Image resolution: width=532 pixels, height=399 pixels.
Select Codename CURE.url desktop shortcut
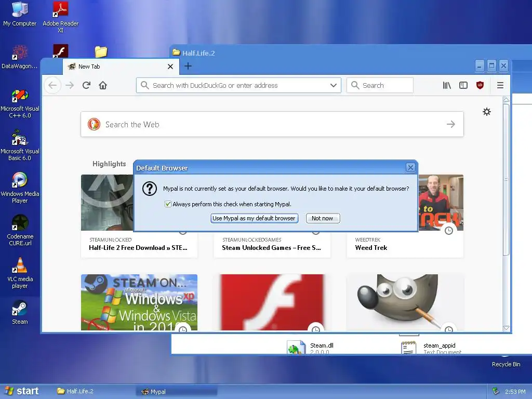(x=20, y=231)
